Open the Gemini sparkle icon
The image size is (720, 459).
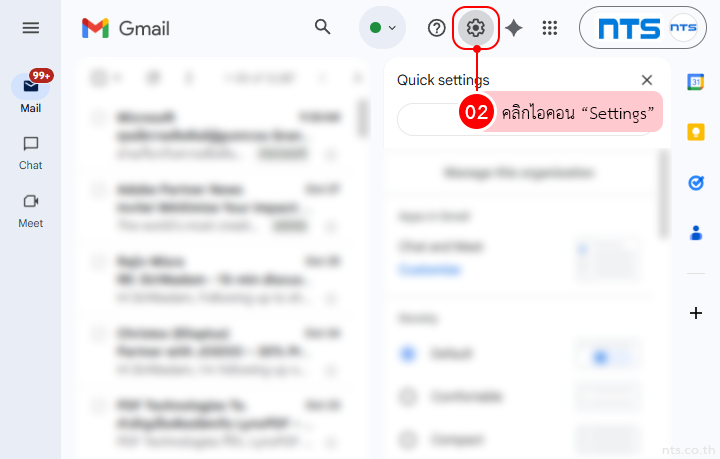(513, 28)
